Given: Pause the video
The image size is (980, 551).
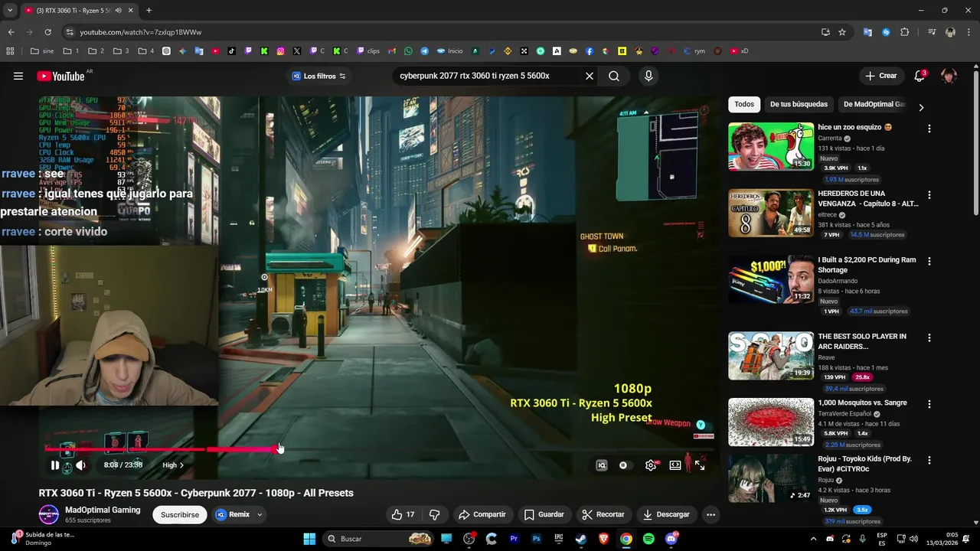Looking at the screenshot, I should pyautogui.click(x=55, y=465).
